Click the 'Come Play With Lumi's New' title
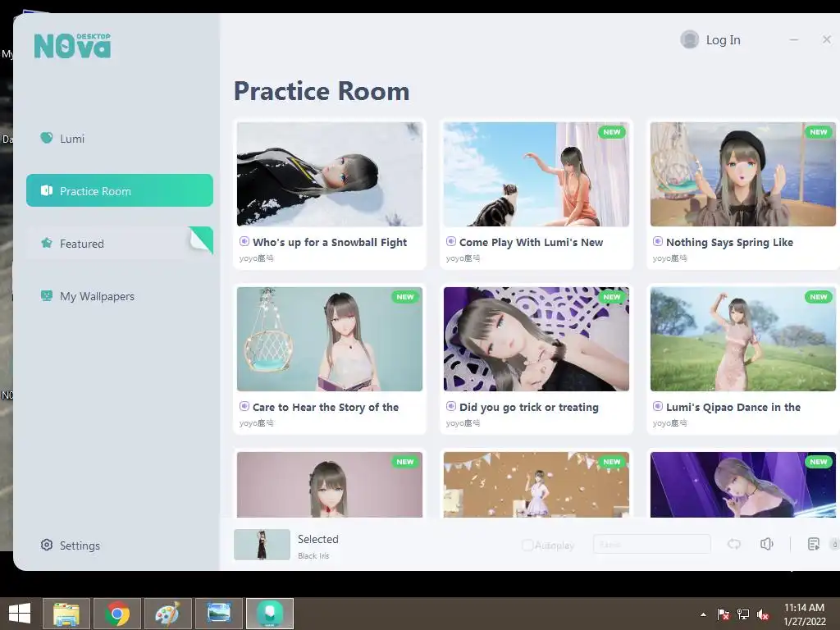Screen dimensions: 840x630 531,242
